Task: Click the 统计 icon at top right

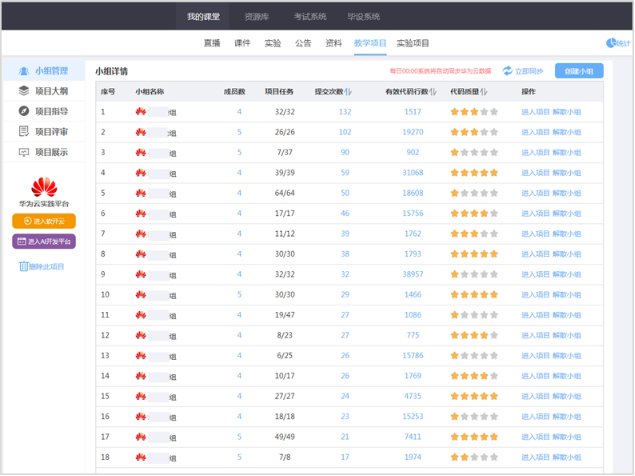Action: click(612, 43)
